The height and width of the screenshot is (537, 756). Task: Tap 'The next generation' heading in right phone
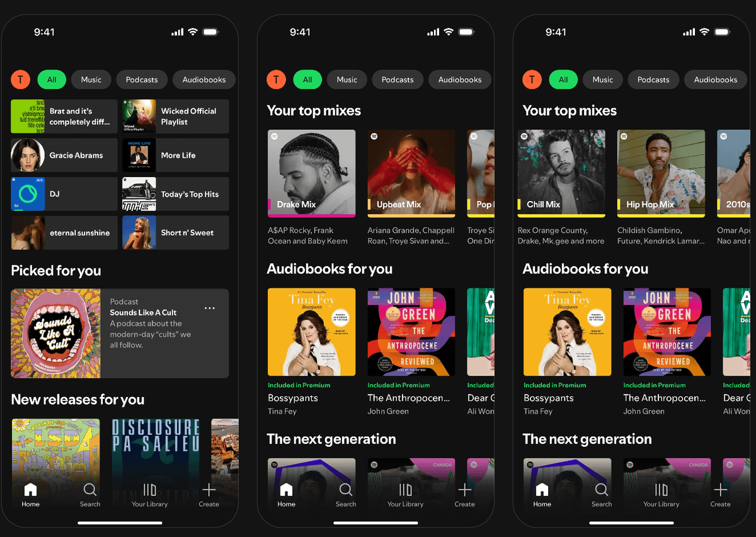pos(587,439)
